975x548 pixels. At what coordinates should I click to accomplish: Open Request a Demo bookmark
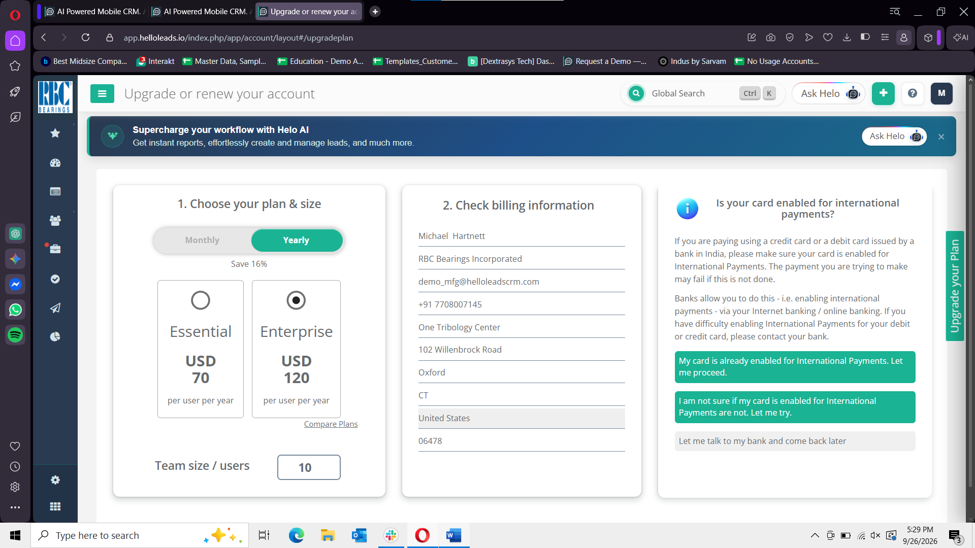pyautogui.click(x=605, y=61)
